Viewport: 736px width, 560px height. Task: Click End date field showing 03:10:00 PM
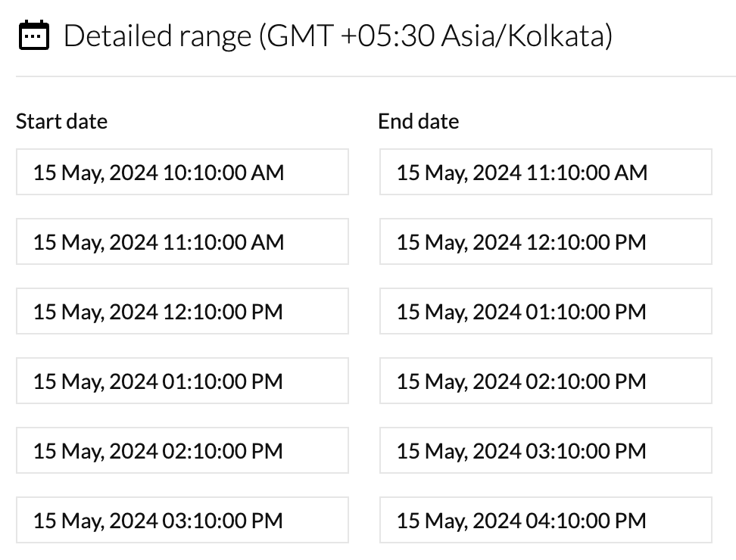click(545, 450)
